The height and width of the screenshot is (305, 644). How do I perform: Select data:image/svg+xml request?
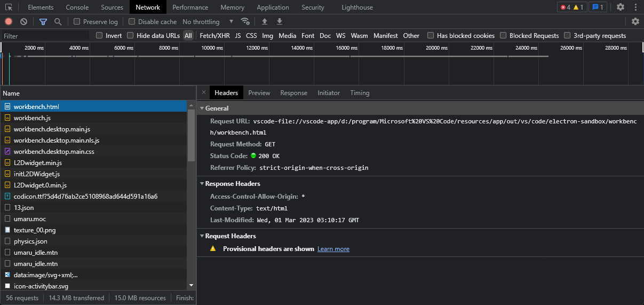[93, 275]
